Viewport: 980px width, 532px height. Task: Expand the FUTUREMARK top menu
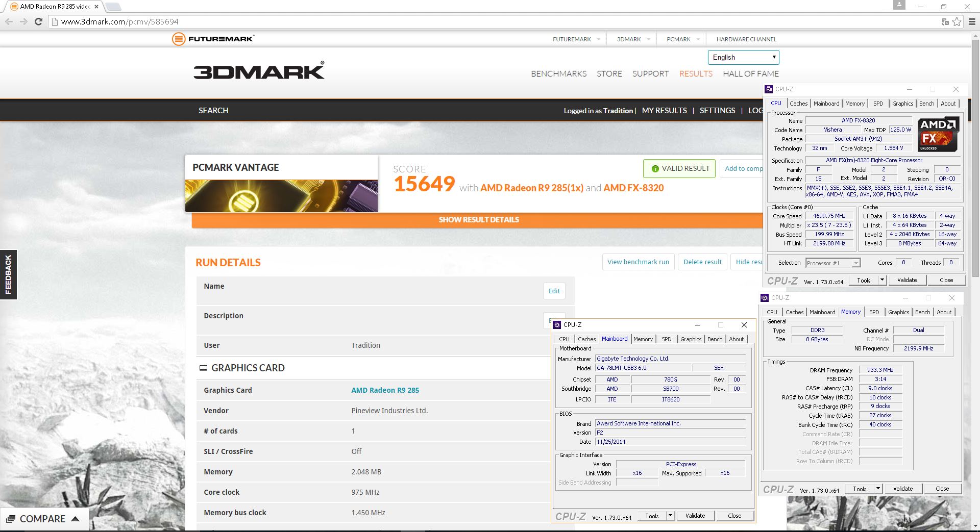[x=576, y=39]
